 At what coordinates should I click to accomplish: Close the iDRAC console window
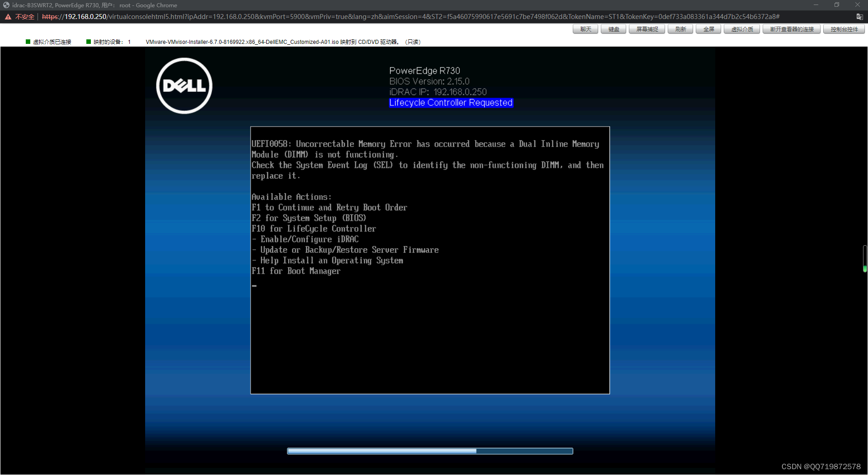point(858,5)
